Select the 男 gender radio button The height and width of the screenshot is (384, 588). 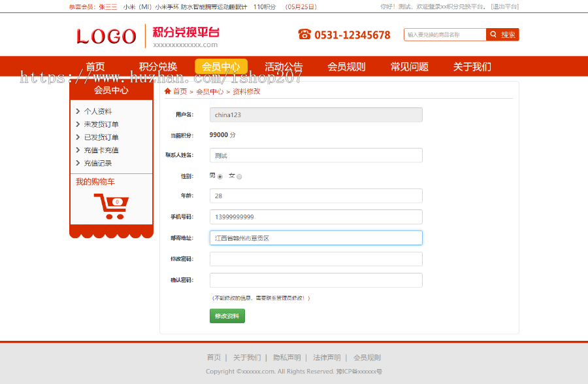point(220,177)
